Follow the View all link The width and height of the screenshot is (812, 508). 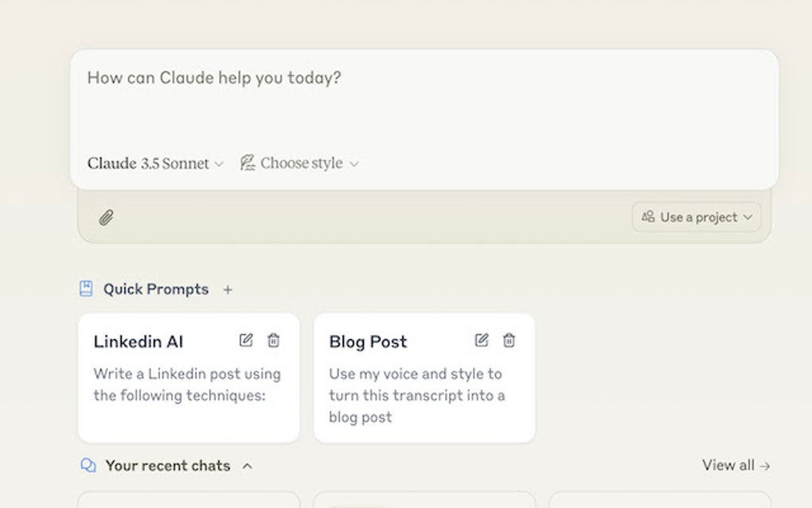click(x=735, y=465)
